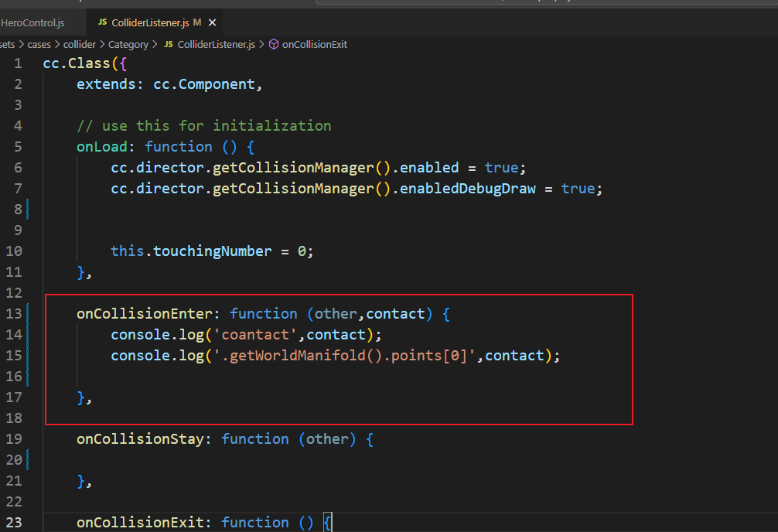Click the '.getWorldManifold().points[0]' string

[344, 356]
